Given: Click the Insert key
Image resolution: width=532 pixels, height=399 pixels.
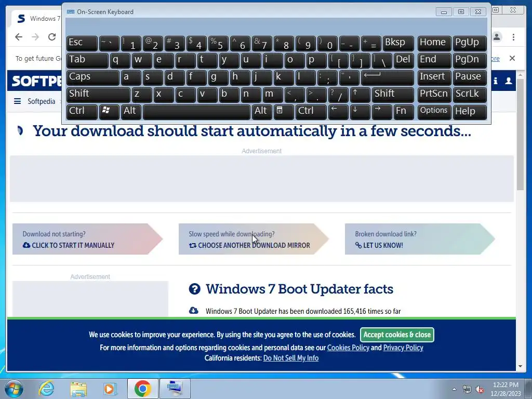Looking at the screenshot, I should tap(434, 77).
